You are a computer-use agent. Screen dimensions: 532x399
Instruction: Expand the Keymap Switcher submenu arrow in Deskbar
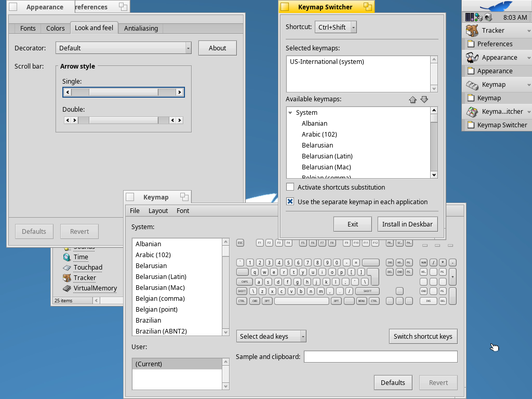[528, 112]
